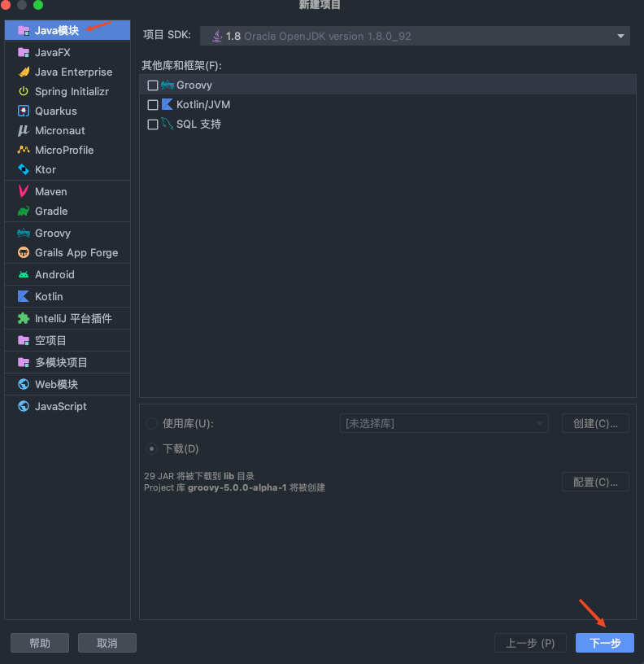Click the Ktor diamond icon
Viewport: 644px width, 664px height.
[24, 169]
